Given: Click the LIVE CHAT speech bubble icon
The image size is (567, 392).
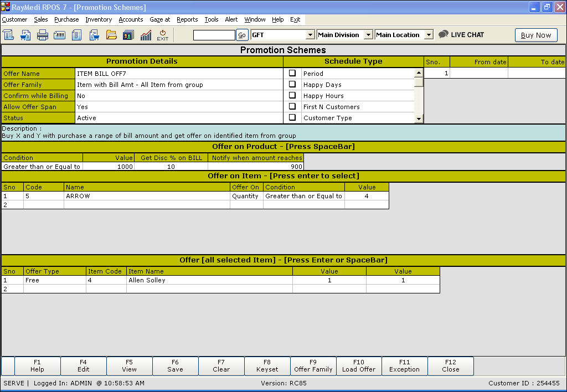Looking at the screenshot, I should [x=443, y=34].
